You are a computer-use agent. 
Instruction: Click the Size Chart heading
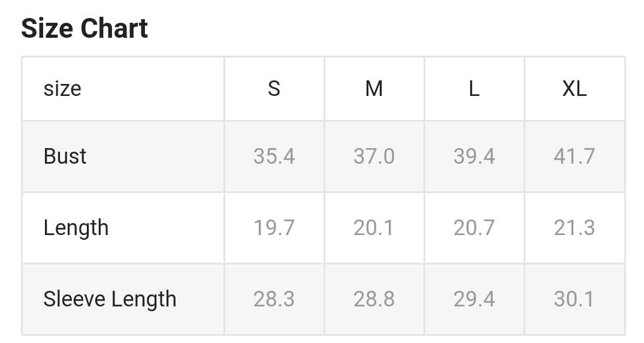click(x=84, y=28)
